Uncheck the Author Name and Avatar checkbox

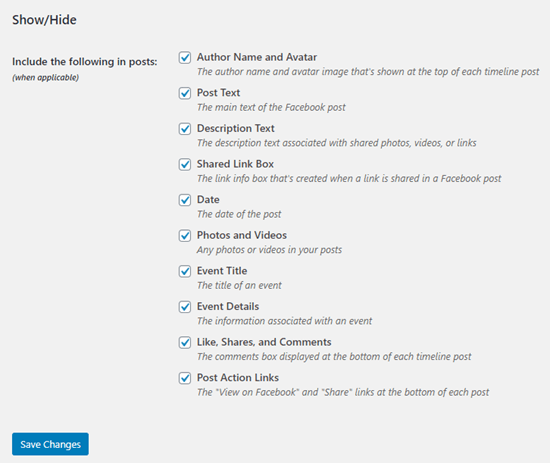pyautogui.click(x=185, y=58)
